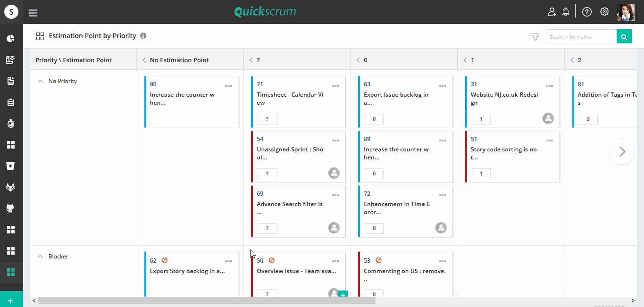Open the info tooltip next to Estimation Point by Priority
The height and width of the screenshot is (307, 644).
(x=143, y=35)
